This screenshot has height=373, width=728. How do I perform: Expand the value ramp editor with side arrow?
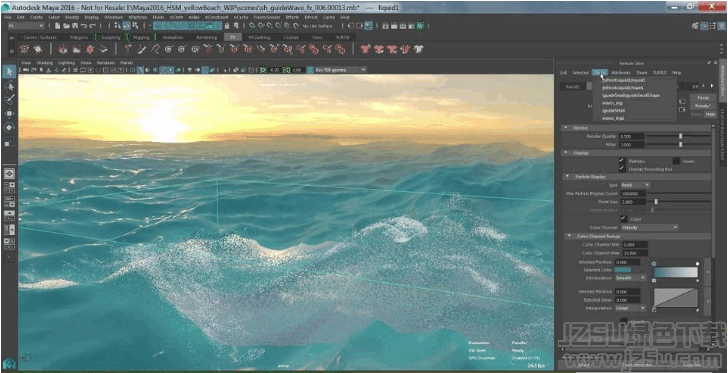click(x=707, y=301)
